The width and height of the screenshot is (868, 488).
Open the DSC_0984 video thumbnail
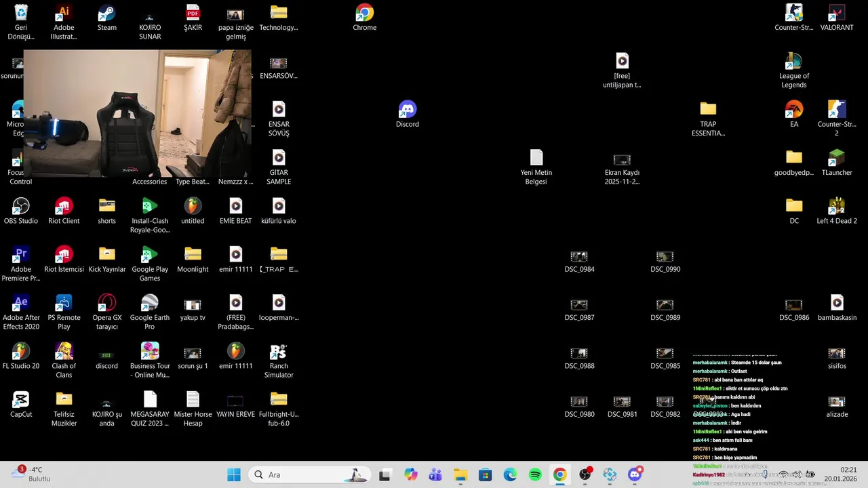click(579, 262)
